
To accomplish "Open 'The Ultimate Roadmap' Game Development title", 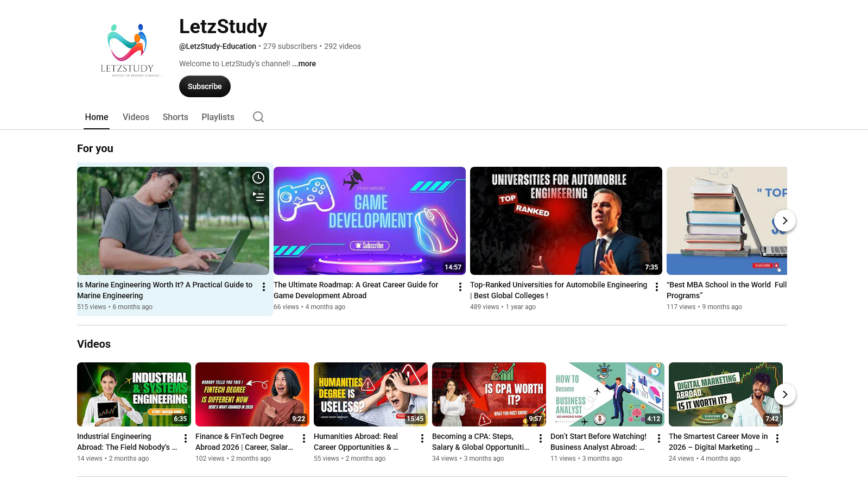I will (x=356, y=290).
